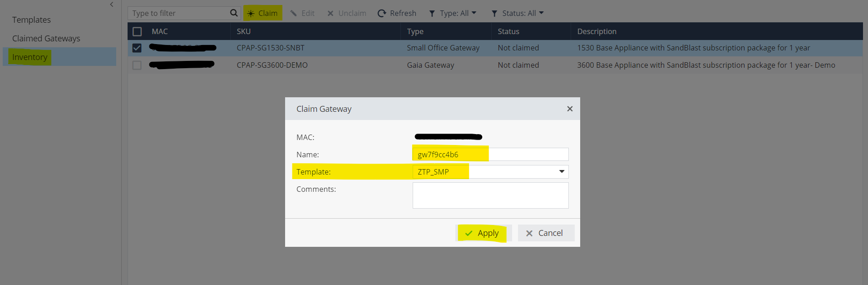868x285 pixels.
Task: Open Templates in the left sidebar
Action: 31,20
